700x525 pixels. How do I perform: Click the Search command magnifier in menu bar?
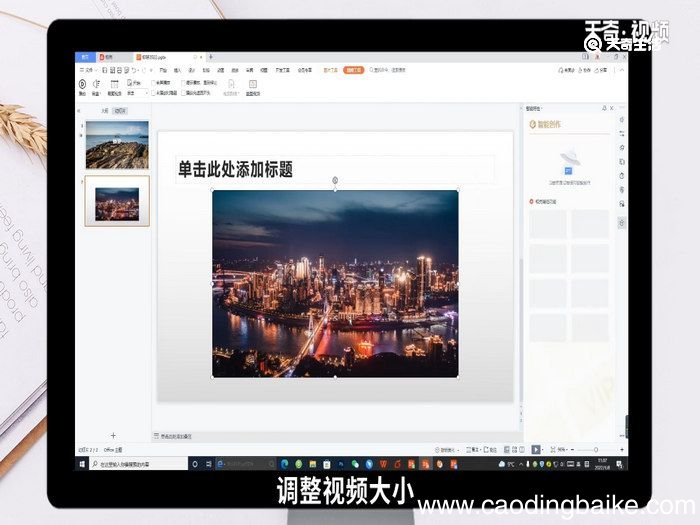371,70
